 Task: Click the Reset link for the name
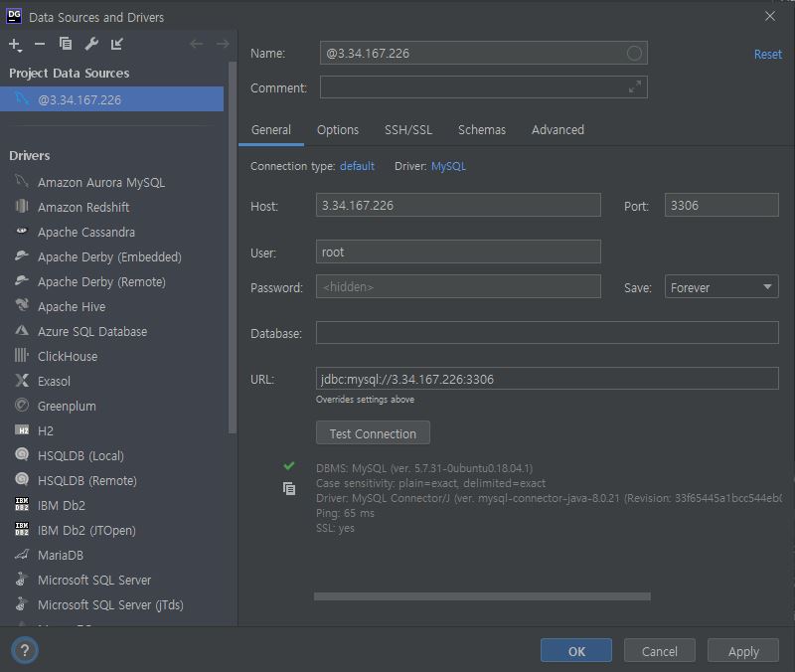(767, 54)
